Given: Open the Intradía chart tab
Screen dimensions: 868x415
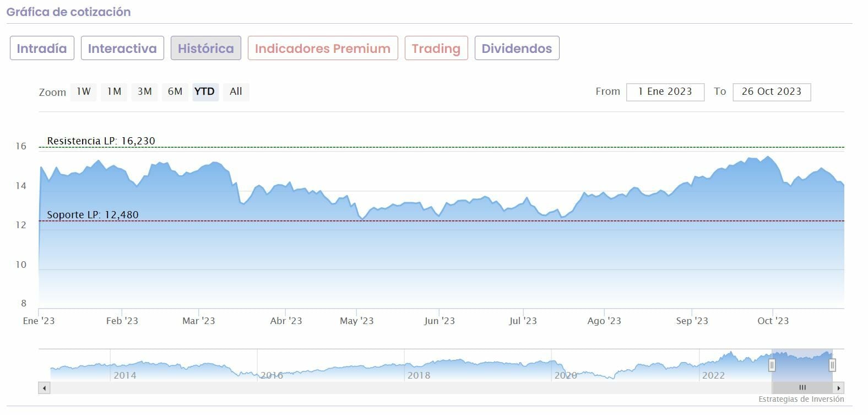Looking at the screenshot, I should coord(42,48).
